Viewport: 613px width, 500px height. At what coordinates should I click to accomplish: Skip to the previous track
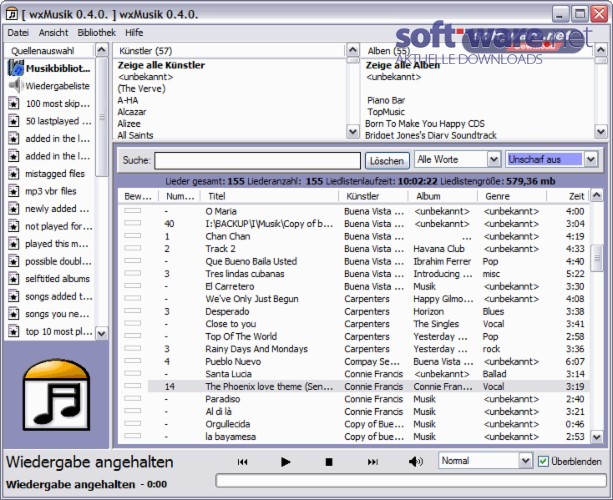pyautogui.click(x=242, y=462)
